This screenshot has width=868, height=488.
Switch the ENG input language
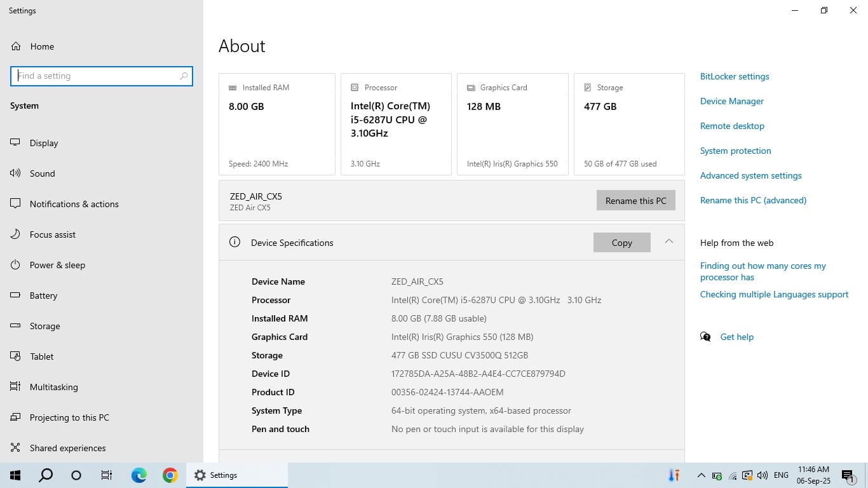click(x=782, y=475)
